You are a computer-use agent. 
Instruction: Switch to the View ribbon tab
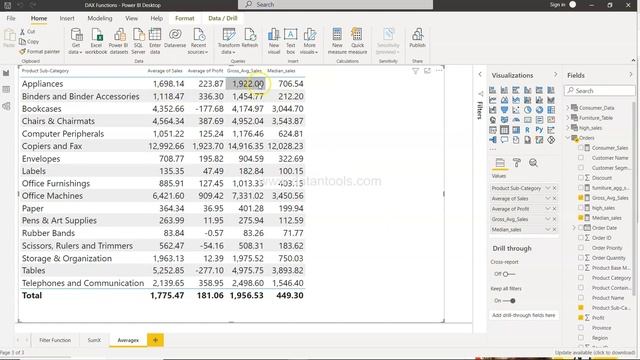pyautogui.click(x=131, y=18)
